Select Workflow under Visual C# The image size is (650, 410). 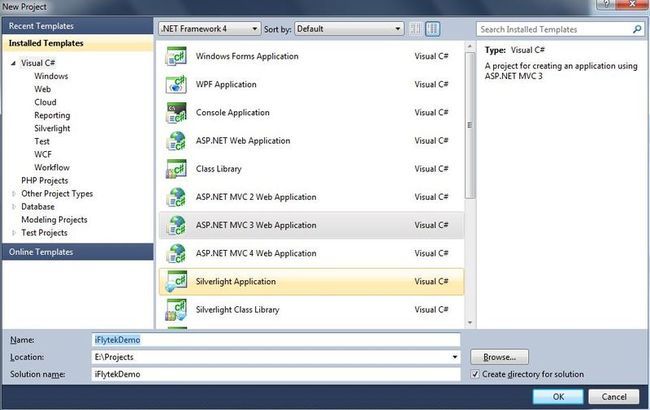[52, 167]
